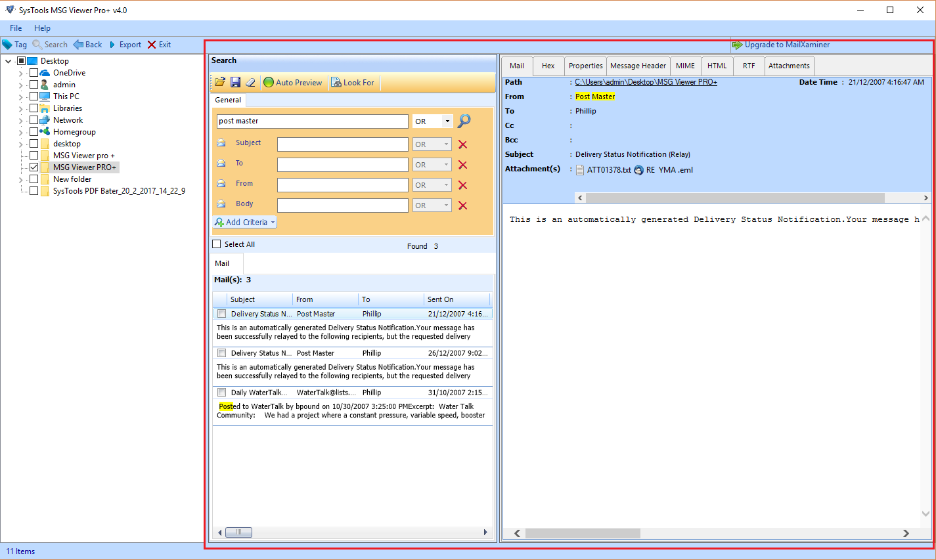936x560 pixels.
Task: Click the Body criteria input field
Action: click(x=343, y=205)
